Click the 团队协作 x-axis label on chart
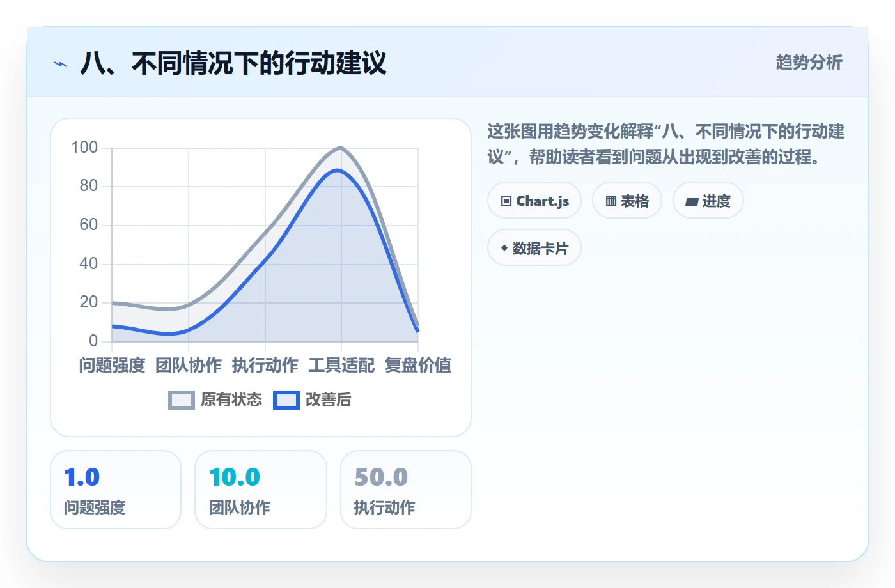 189,366
